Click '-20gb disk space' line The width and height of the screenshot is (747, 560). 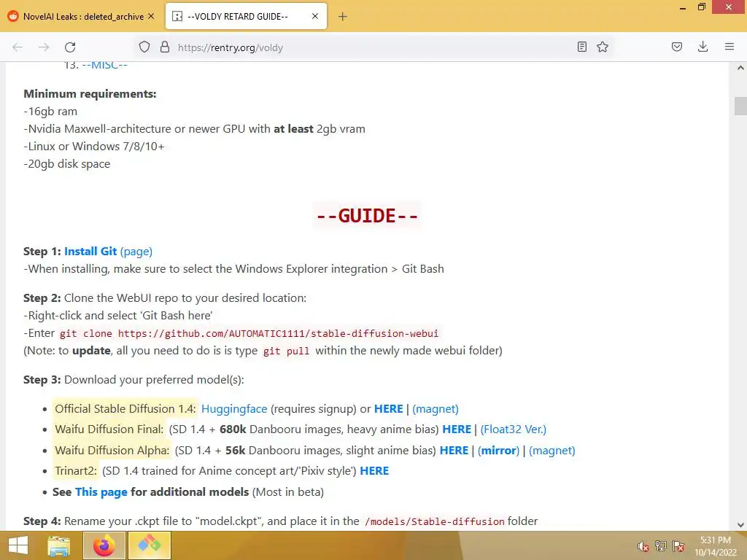click(x=66, y=164)
